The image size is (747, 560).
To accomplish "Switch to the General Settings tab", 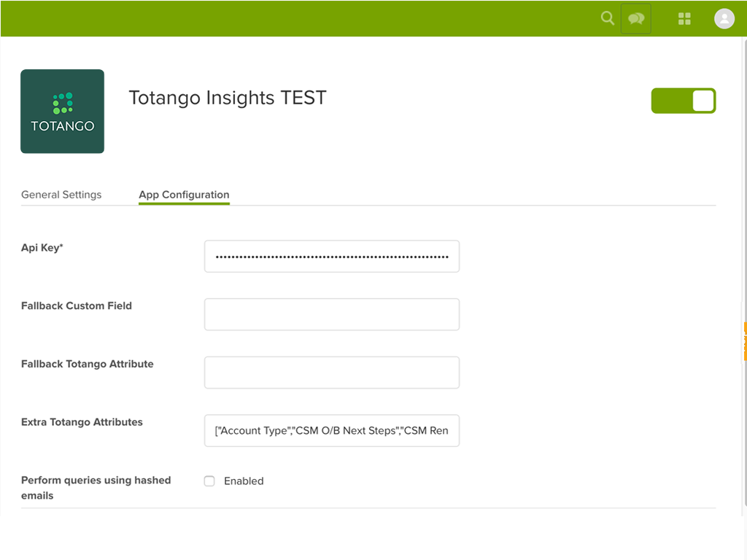I will pyautogui.click(x=61, y=195).
